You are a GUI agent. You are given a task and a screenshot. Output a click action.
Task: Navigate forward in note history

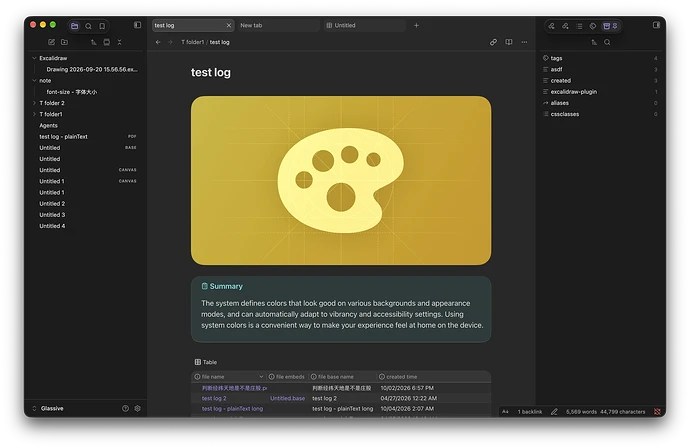(x=170, y=42)
